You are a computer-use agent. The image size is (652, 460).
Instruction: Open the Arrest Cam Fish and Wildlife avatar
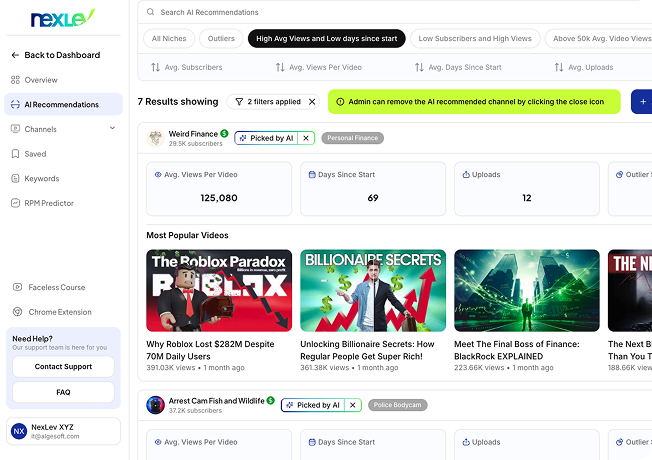pyautogui.click(x=156, y=405)
